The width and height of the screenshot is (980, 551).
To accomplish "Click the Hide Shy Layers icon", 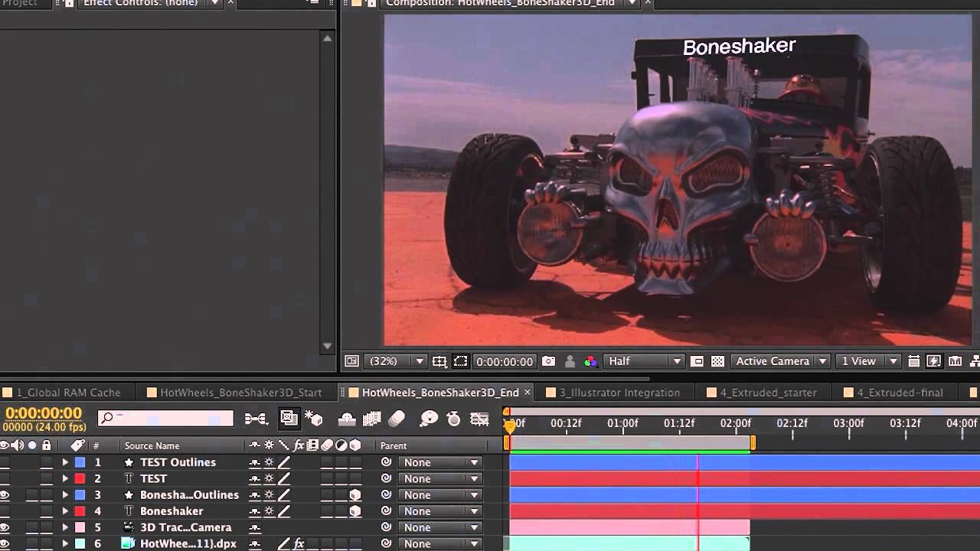I will click(347, 419).
